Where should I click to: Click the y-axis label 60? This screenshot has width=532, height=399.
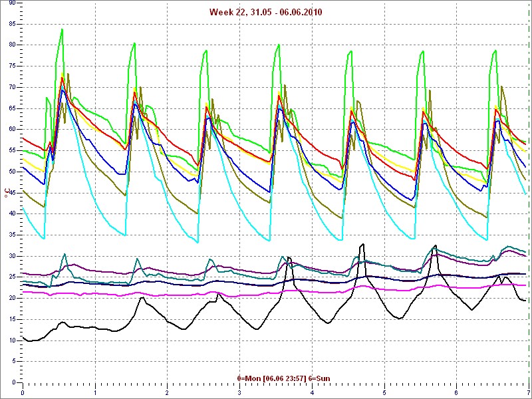coord(12,130)
